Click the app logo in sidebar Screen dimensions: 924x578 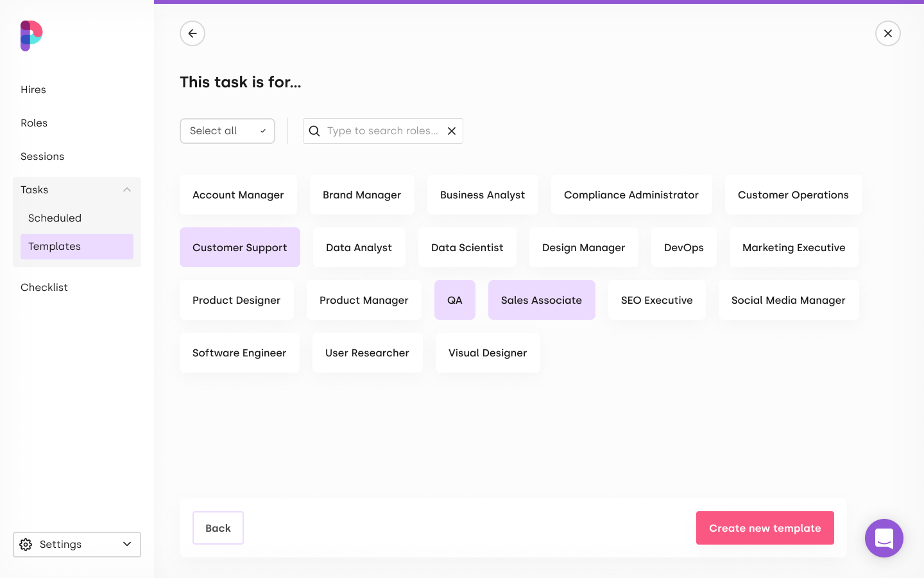click(31, 35)
